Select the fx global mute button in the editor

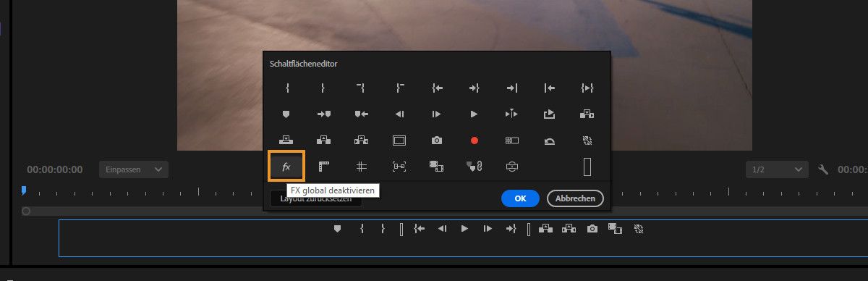pyautogui.click(x=286, y=167)
